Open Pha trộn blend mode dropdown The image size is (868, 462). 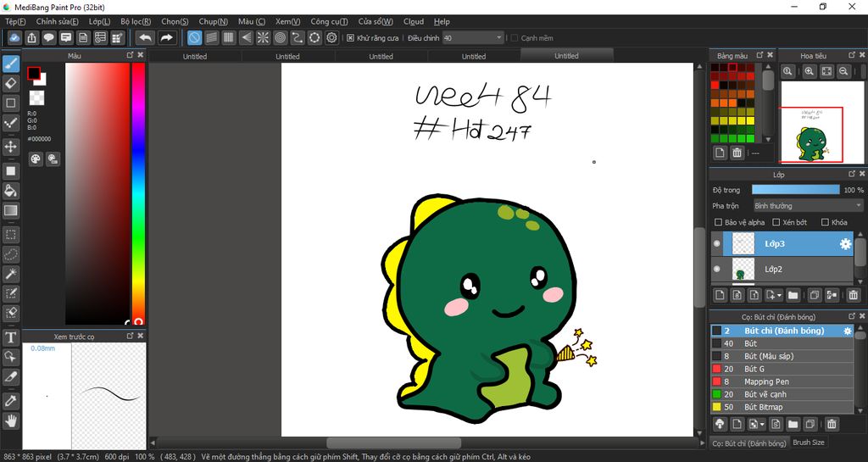tap(808, 206)
